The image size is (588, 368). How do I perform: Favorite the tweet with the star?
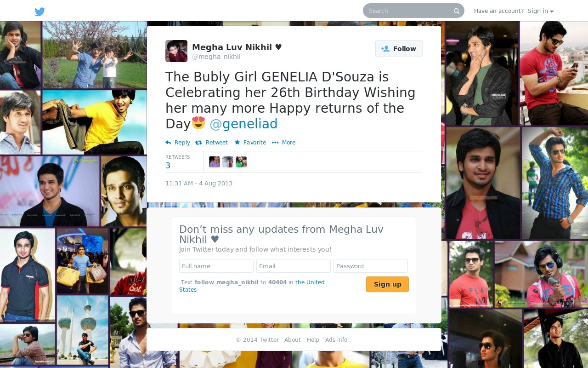coord(250,143)
